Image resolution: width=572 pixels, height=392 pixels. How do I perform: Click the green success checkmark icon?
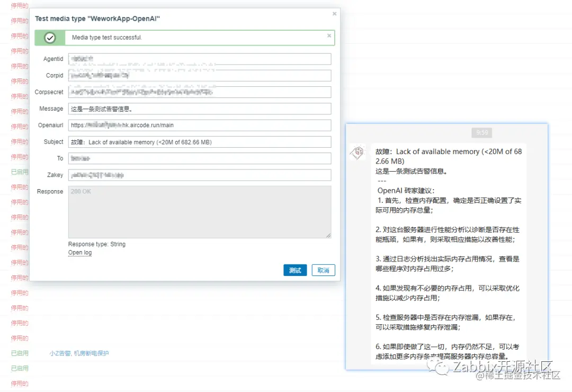pos(50,38)
